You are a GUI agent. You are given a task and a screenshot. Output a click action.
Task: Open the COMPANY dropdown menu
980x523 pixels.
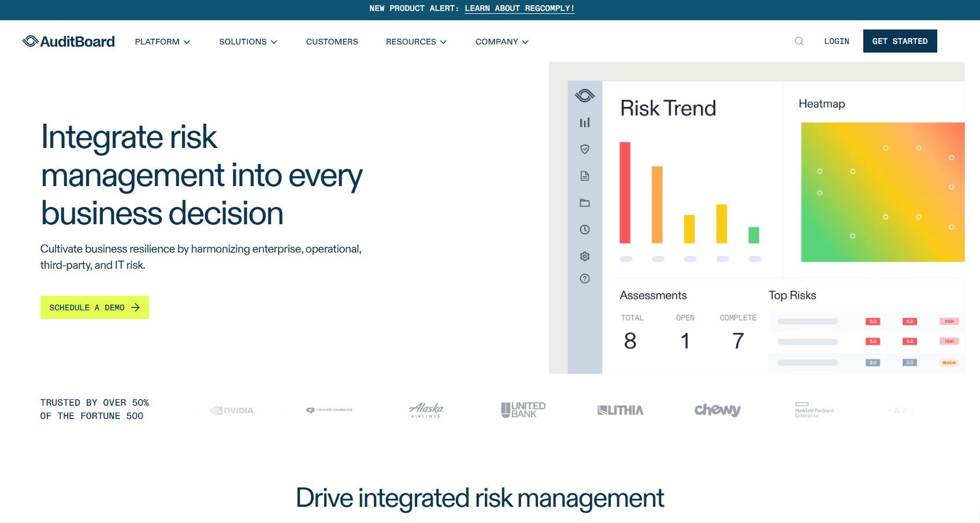[500, 41]
